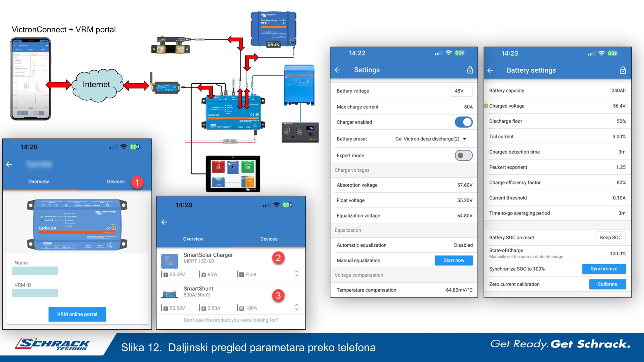This screenshot has height=362, width=644.
Task: Toggle the Expert mode switch
Action: pos(463,155)
